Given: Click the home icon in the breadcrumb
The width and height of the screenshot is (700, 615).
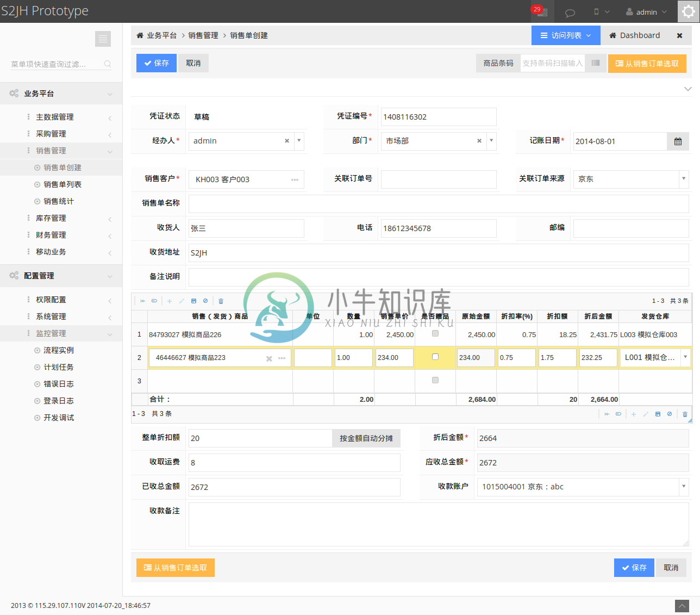Looking at the screenshot, I should [140, 35].
